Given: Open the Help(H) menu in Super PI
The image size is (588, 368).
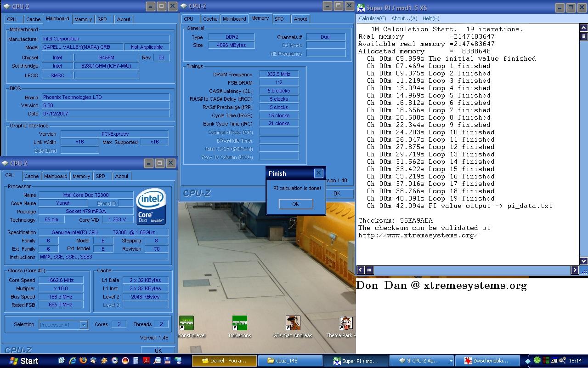Looking at the screenshot, I should (x=431, y=18).
